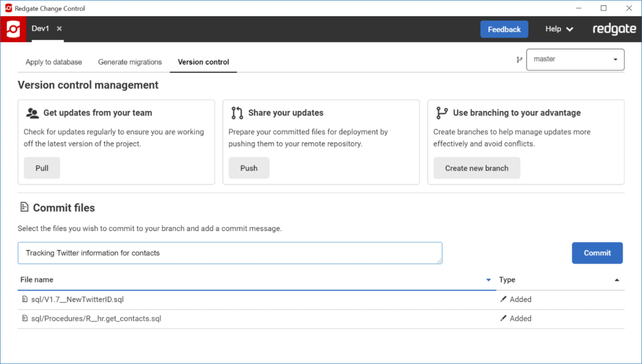Click the document icon next to Commit files heading
642x364 pixels.
(x=24, y=207)
